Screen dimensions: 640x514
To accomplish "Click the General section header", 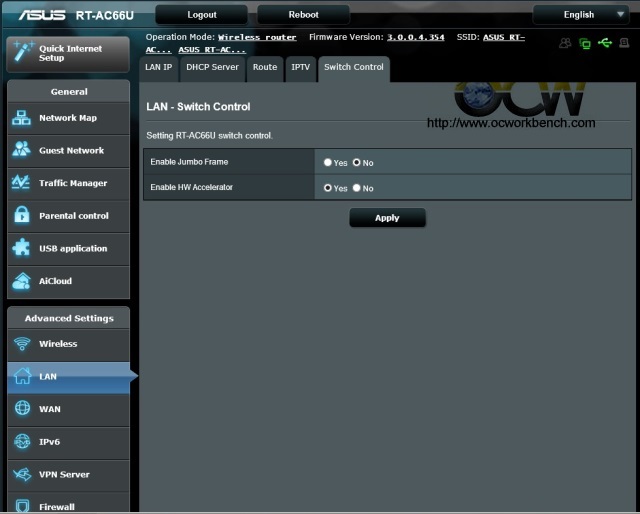I will (x=69, y=91).
